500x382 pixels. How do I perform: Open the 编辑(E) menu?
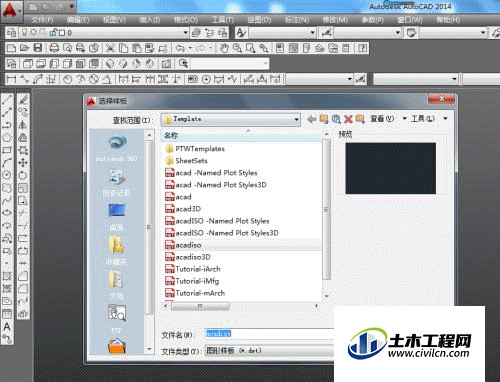click(x=78, y=20)
